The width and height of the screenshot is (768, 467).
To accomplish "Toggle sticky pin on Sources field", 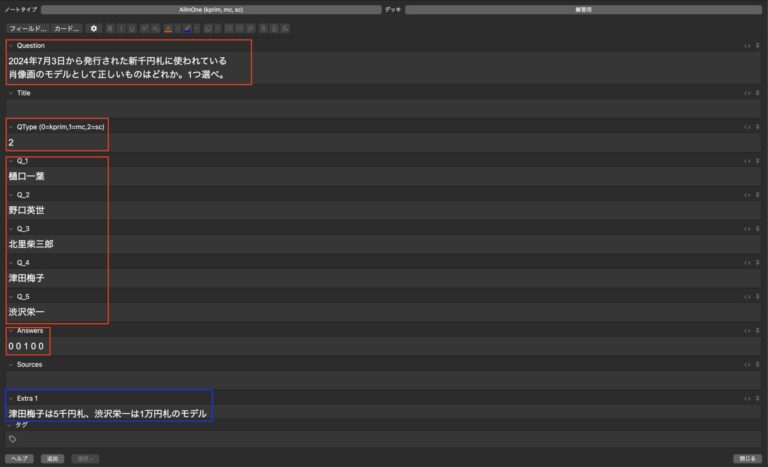I will [758, 365].
